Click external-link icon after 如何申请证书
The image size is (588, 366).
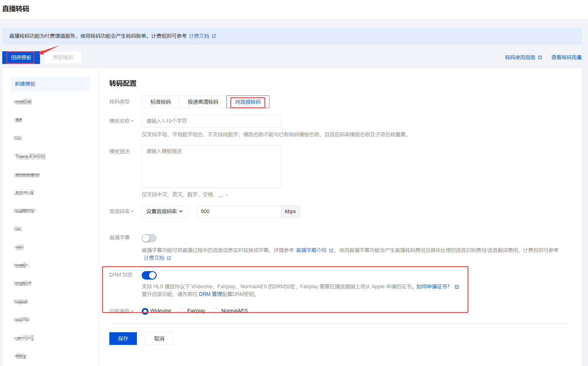(x=457, y=287)
